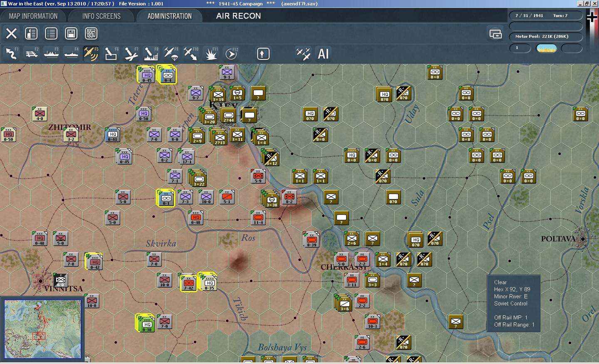Screen dimensions: 599x364
Task: Minimize the War in the East window
Action: 581,4
